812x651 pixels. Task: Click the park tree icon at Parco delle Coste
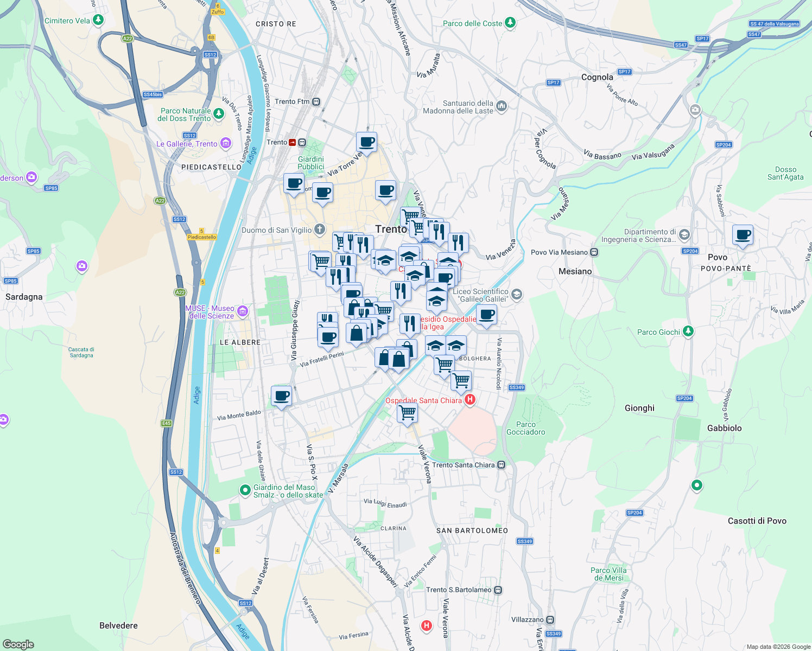tap(510, 23)
